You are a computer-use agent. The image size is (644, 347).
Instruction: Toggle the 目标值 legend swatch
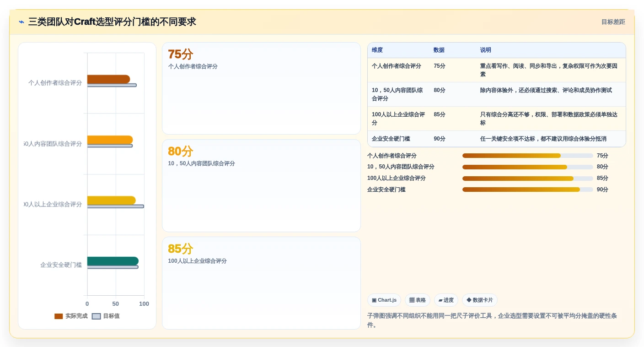pyautogui.click(x=96, y=316)
